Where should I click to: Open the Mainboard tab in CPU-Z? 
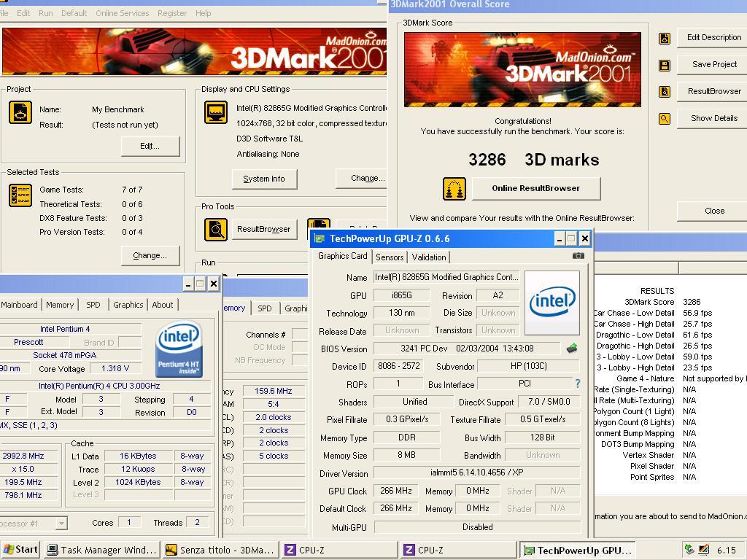click(x=20, y=305)
